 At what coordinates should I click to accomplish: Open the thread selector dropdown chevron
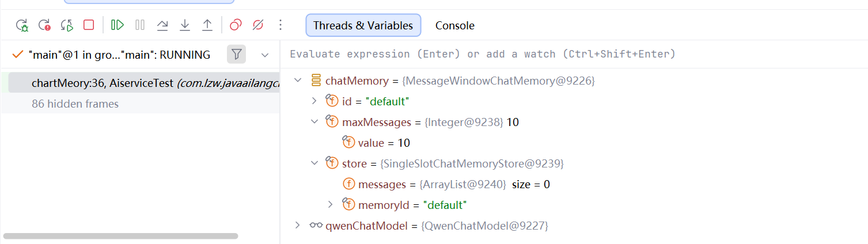(x=265, y=55)
